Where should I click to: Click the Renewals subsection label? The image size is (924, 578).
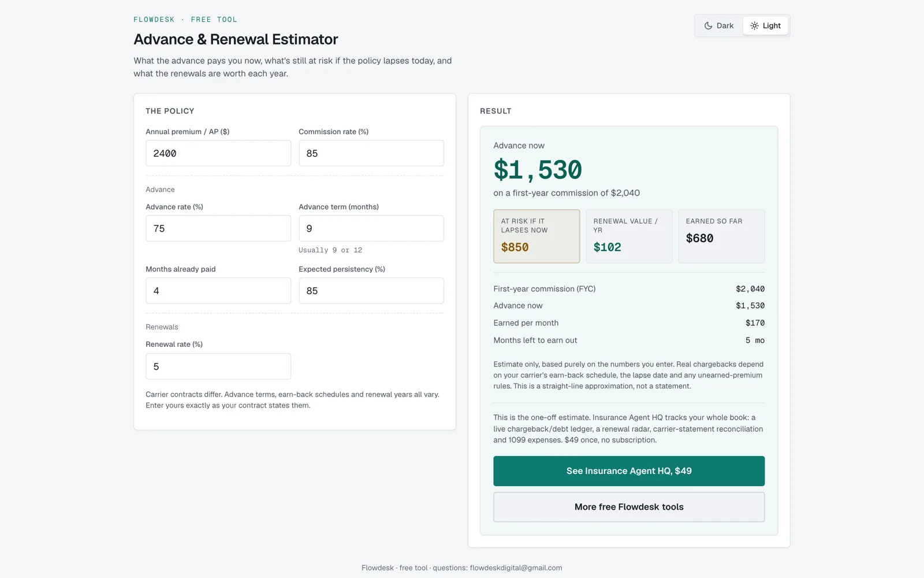pyautogui.click(x=162, y=327)
